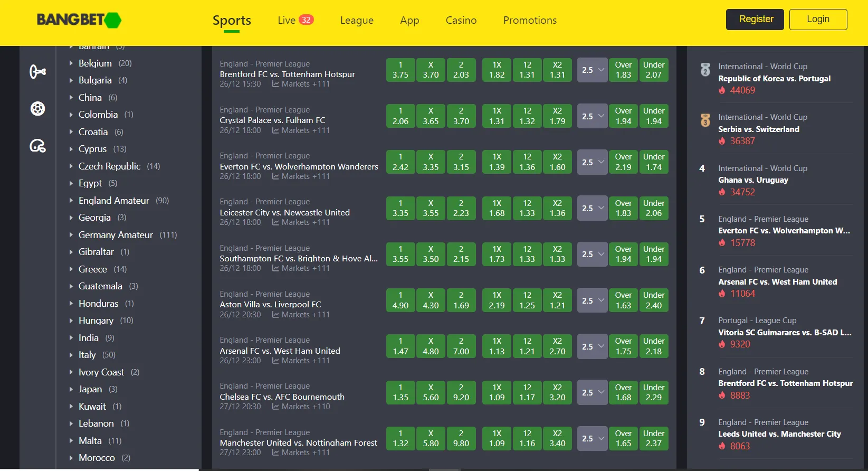Click markets chart icon for Leicester vs. Newcastle
The width and height of the screenshot is (868, 471).
tap(275, 222)
